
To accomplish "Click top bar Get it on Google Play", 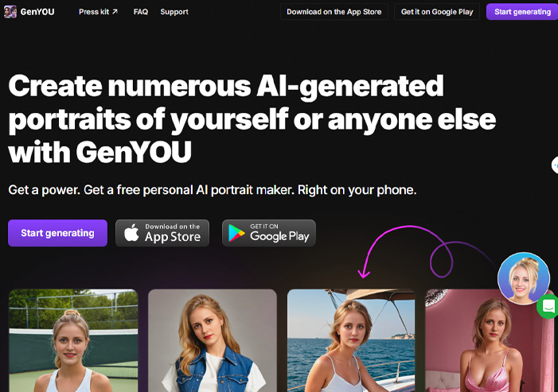I will 437,12.
